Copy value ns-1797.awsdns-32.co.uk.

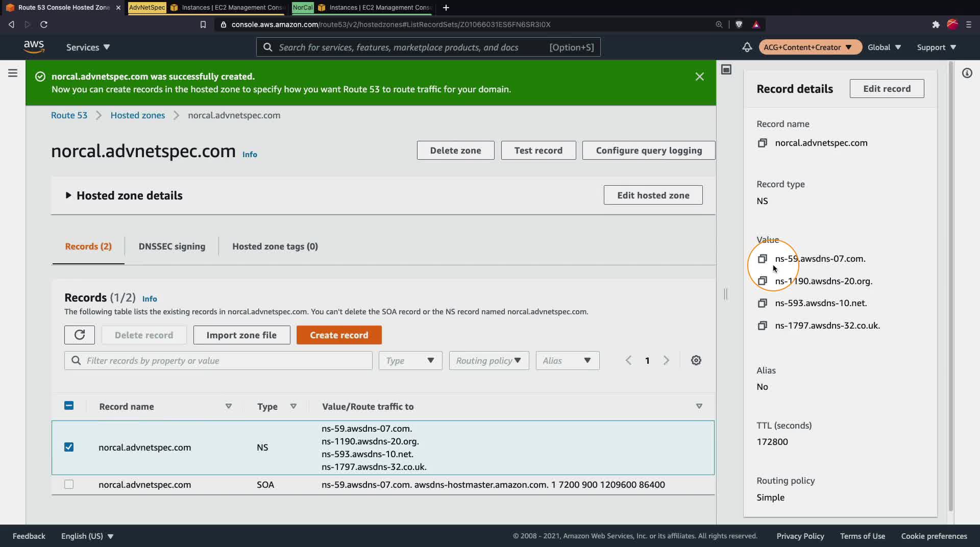(762, 326)
